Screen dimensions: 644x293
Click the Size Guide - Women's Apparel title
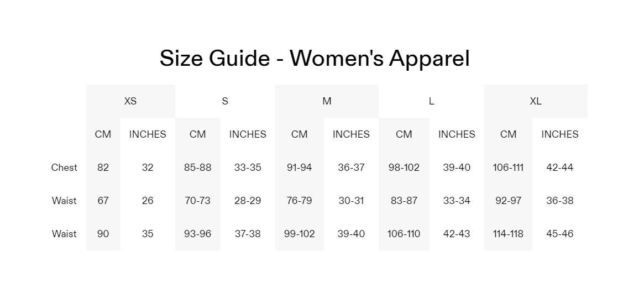[315, 59]
